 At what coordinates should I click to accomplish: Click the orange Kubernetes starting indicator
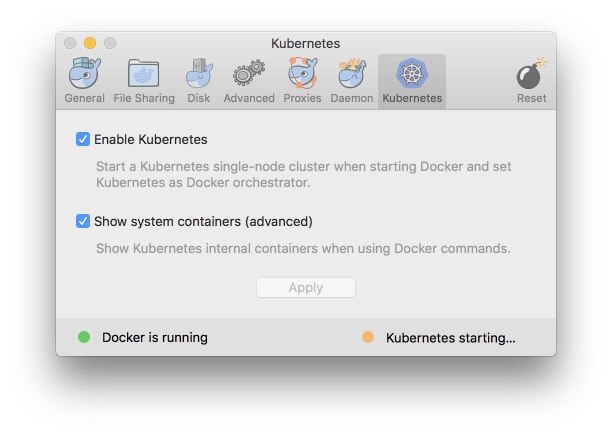tap(368, 338)
